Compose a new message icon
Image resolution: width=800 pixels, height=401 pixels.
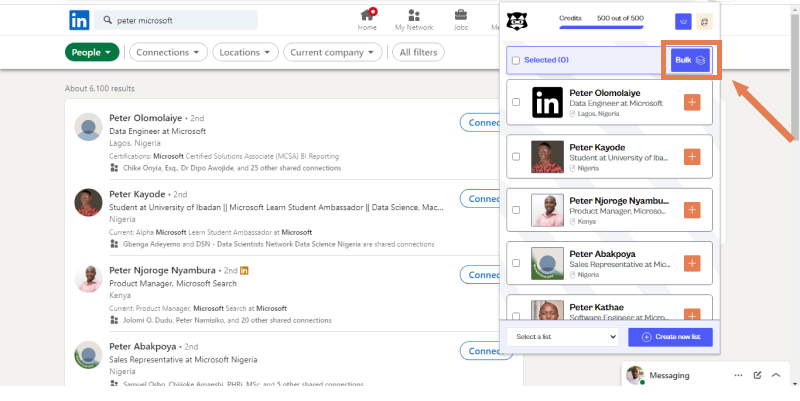click(757, 375)
